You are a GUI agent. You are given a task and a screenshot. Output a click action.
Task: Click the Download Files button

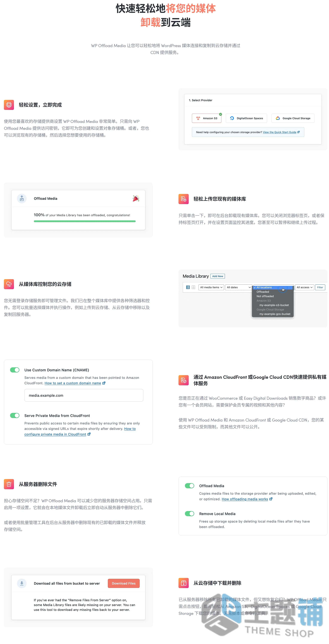(124, 583)
